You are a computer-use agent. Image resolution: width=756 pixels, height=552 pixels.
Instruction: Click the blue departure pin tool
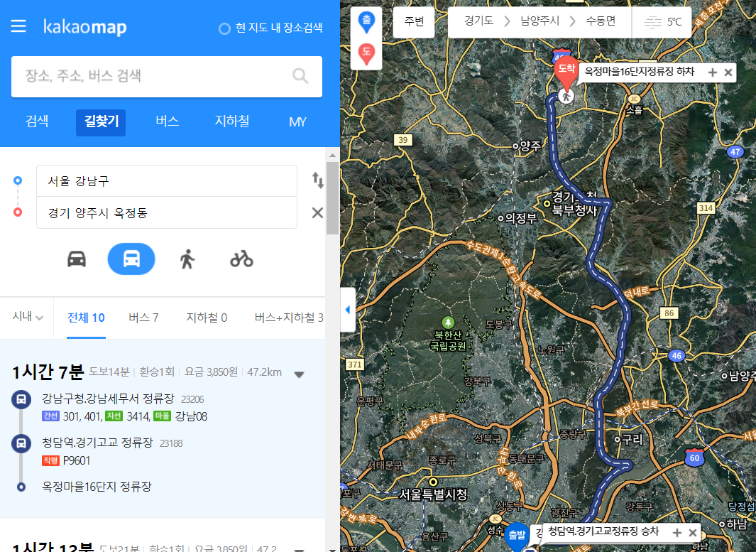tap(366, 22)
